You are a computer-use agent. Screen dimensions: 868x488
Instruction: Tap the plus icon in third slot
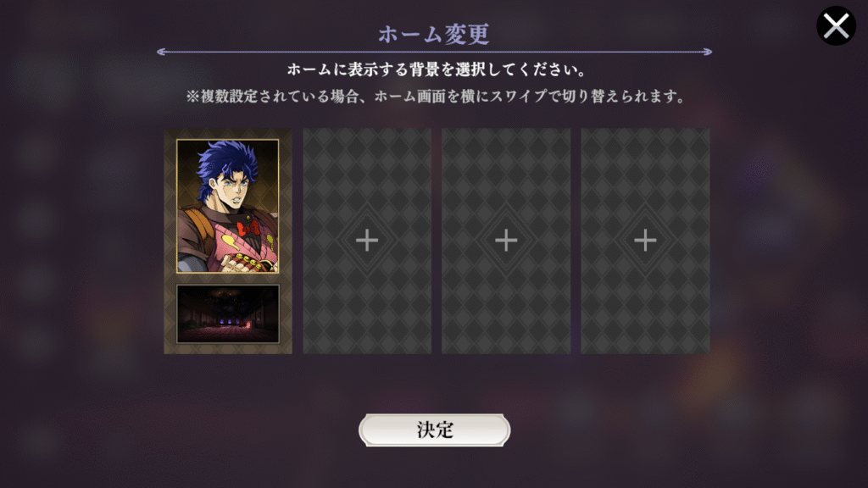click(x=506, y=240)
